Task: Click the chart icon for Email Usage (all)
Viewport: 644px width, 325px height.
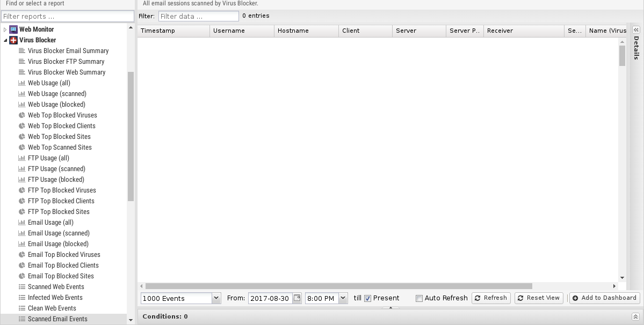Action: (x=22, y=222)
